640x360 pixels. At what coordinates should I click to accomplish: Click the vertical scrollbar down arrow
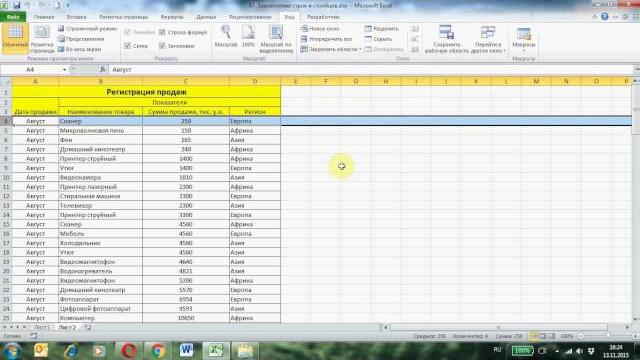click(x=636, y=319)
